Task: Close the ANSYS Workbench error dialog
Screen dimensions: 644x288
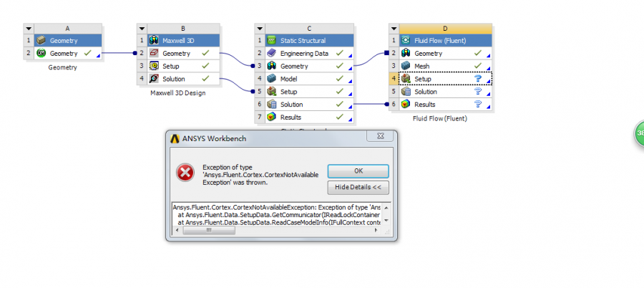Action: pyautogui.click(x=381, y=136)
